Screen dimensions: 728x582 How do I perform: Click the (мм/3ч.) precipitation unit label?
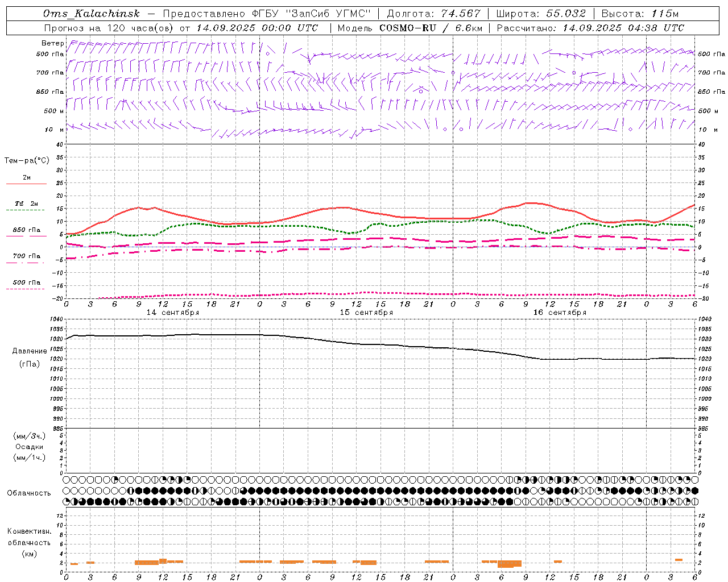pyautogui.click(x=30, y=436)
